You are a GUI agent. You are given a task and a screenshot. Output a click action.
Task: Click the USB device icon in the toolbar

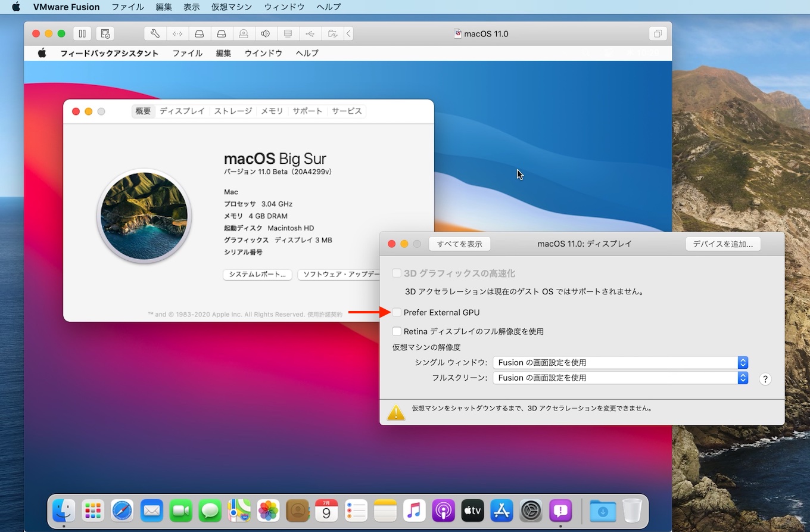coord(310,34)
